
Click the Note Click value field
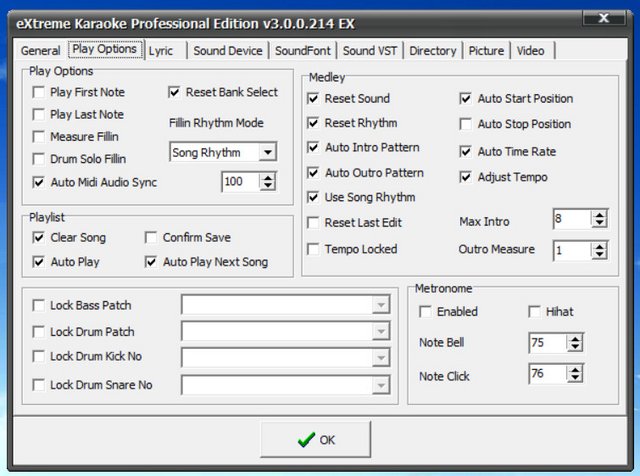(548, 374)
